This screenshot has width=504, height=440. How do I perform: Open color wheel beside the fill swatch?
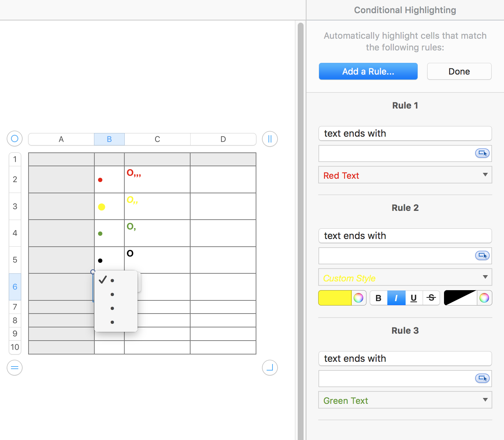[x=484, y=298]
